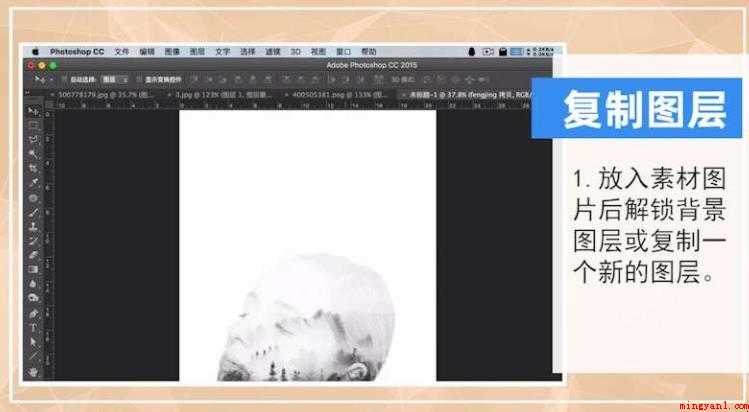This screenshot has width=749, height=412.
Task: Open the Move tool preset picker arrow
Action: 52,79
